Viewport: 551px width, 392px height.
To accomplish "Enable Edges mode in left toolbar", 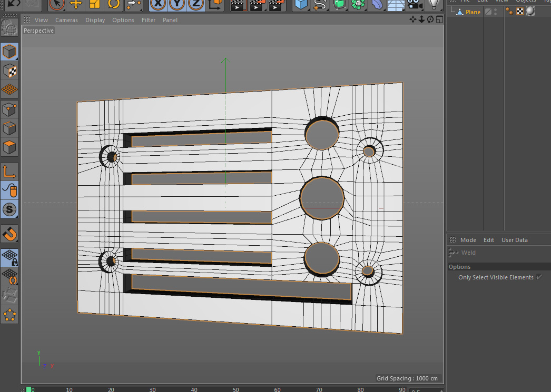I will 9,128.
